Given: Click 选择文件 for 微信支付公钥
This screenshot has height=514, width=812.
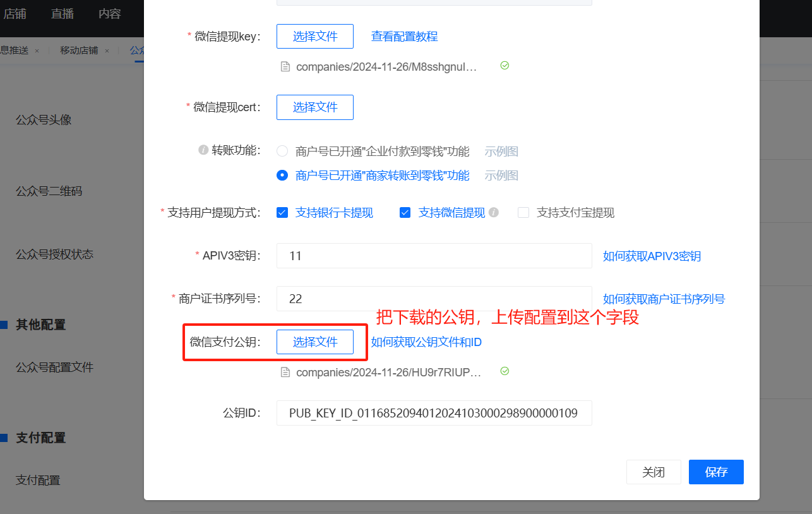Looking at the screenshot, I should tap(315, 342).
